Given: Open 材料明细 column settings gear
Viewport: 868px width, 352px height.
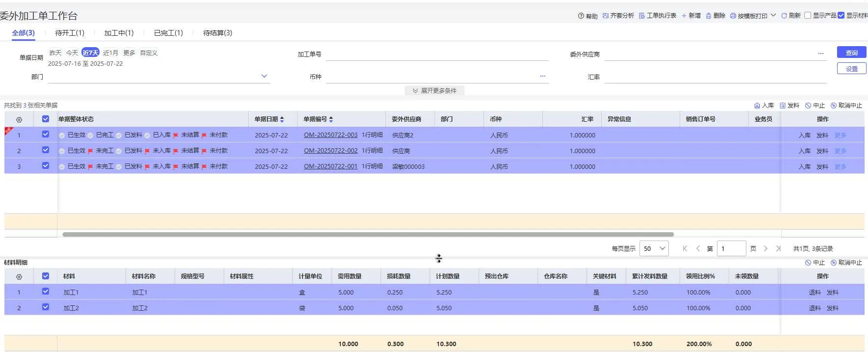Looking at the screenshot, I should [x=19, y=277].
